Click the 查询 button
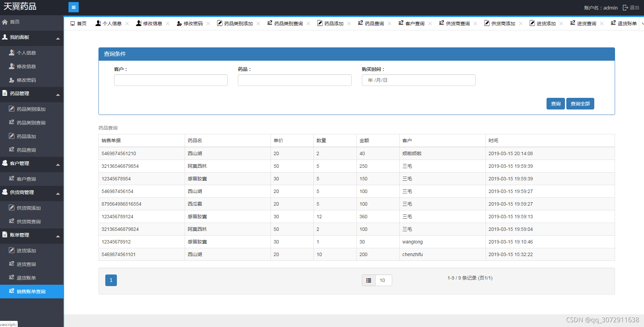Viewport: 644px width, 327px height. pyautogui.click(x=555, y=104)
